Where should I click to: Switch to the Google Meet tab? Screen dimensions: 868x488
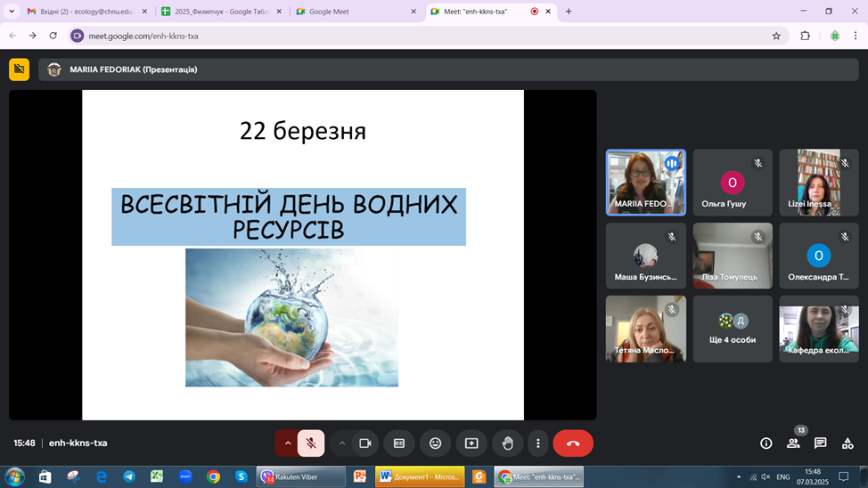[x=356, y=11]
